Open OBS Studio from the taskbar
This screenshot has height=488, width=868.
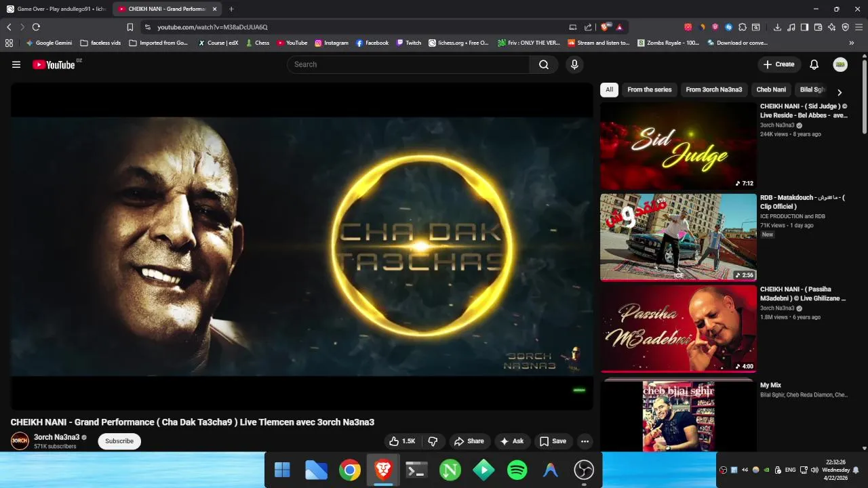pyautogui.click(x=584, y=470)
